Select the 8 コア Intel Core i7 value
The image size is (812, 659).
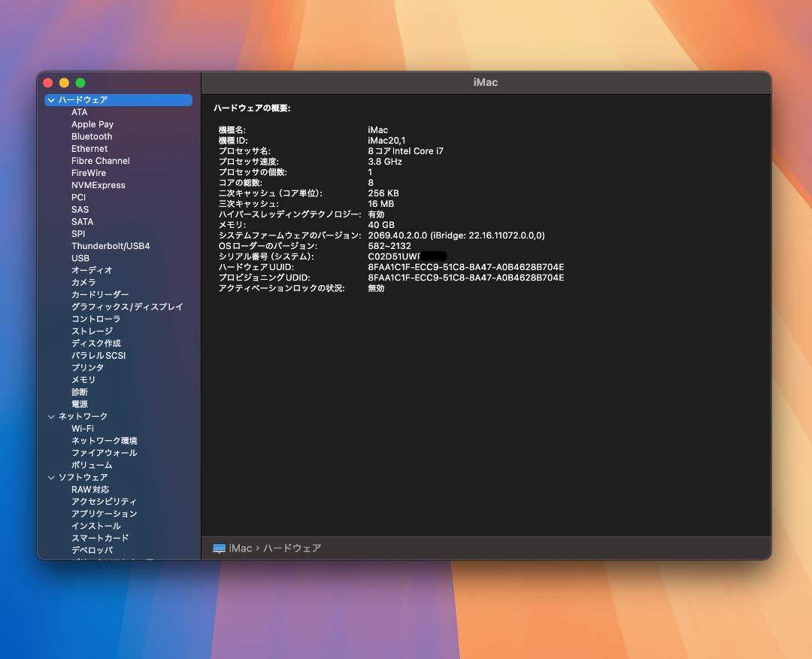(x=405, y=151)
